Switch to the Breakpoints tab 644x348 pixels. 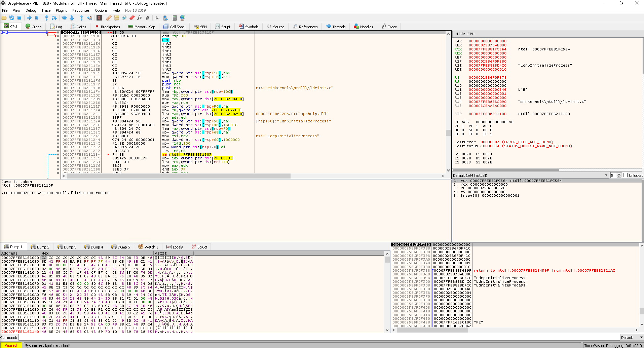click(x=107, y=27)
